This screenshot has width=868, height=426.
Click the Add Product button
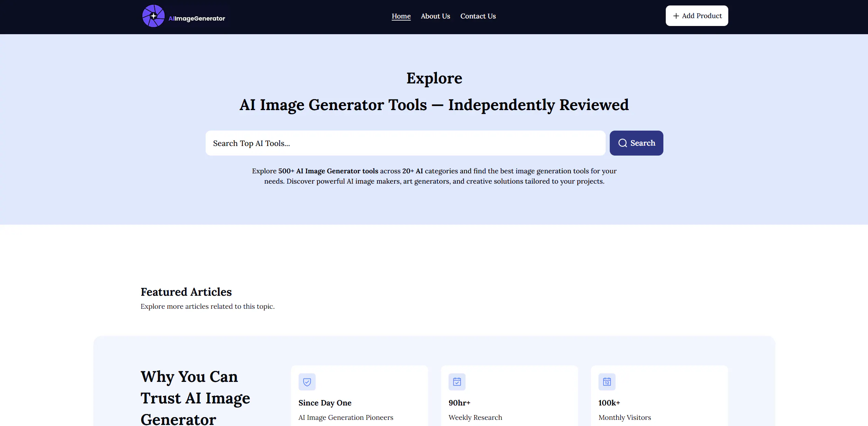tap(697, 16)
